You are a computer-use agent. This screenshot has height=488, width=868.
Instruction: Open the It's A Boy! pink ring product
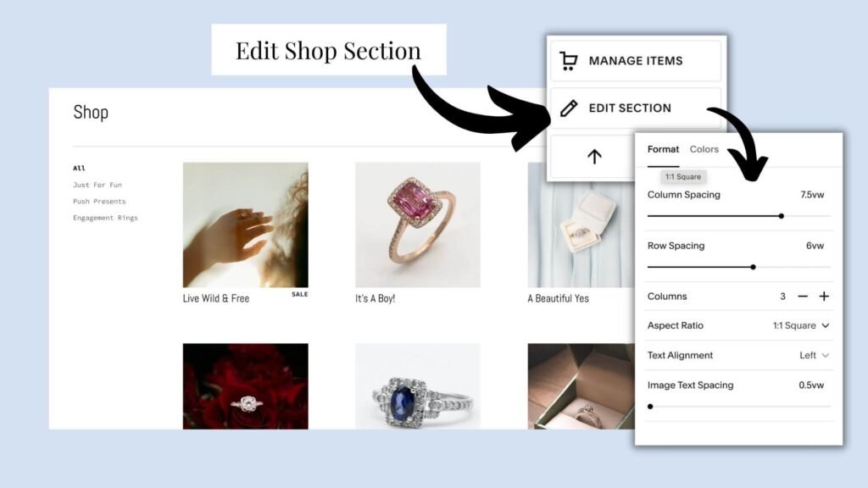[x=418, y=225]
